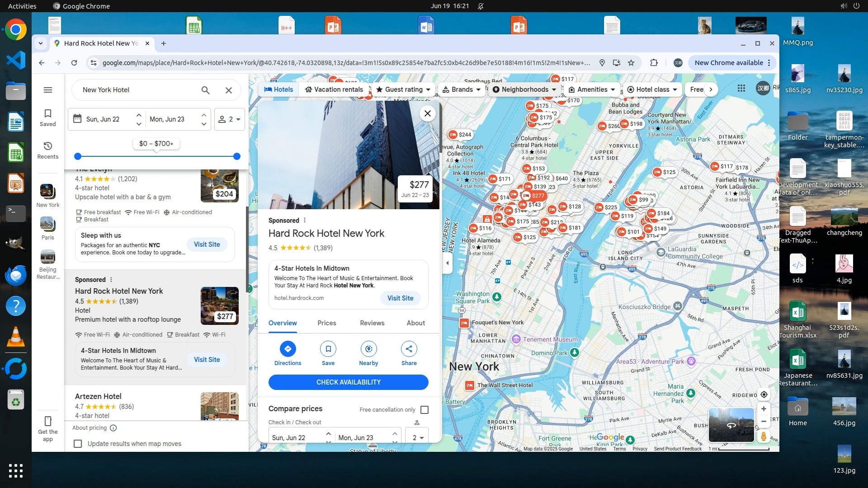Check Update results when map moves
868x488 pixels.
pos(78,444)
